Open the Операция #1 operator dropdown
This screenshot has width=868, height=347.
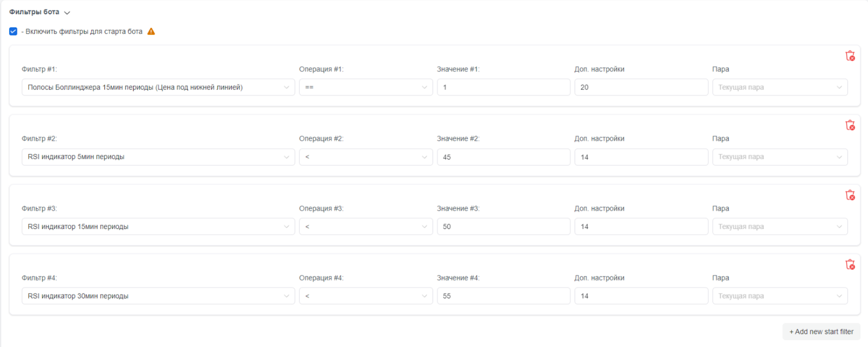click(x=366, y=87)
